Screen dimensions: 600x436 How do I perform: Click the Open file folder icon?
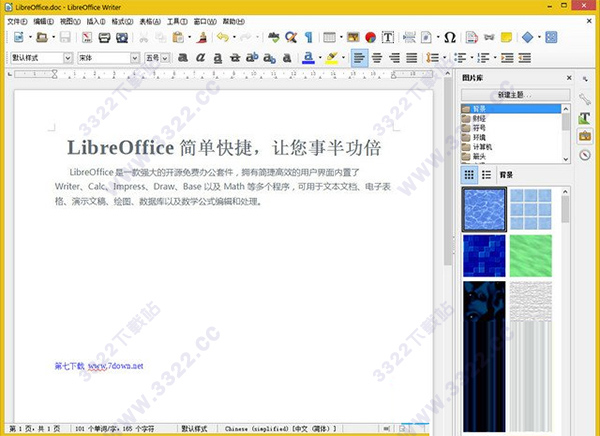pos(42,37)
